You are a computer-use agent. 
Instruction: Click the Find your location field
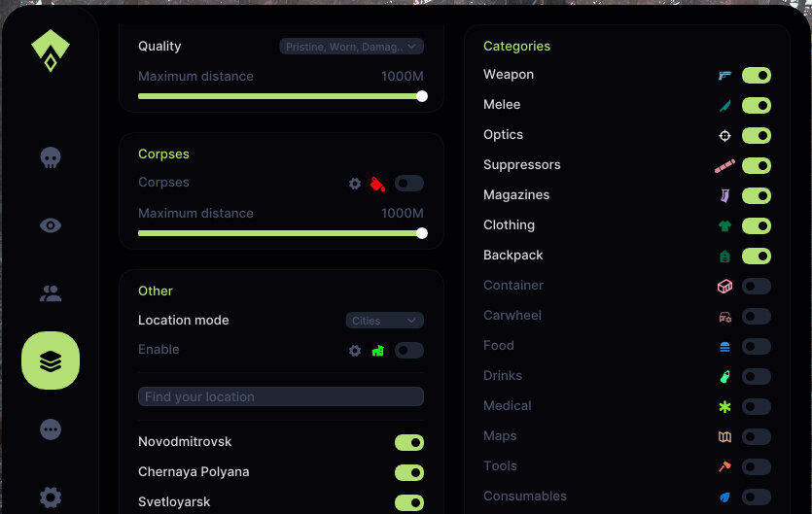coord(281,396)
